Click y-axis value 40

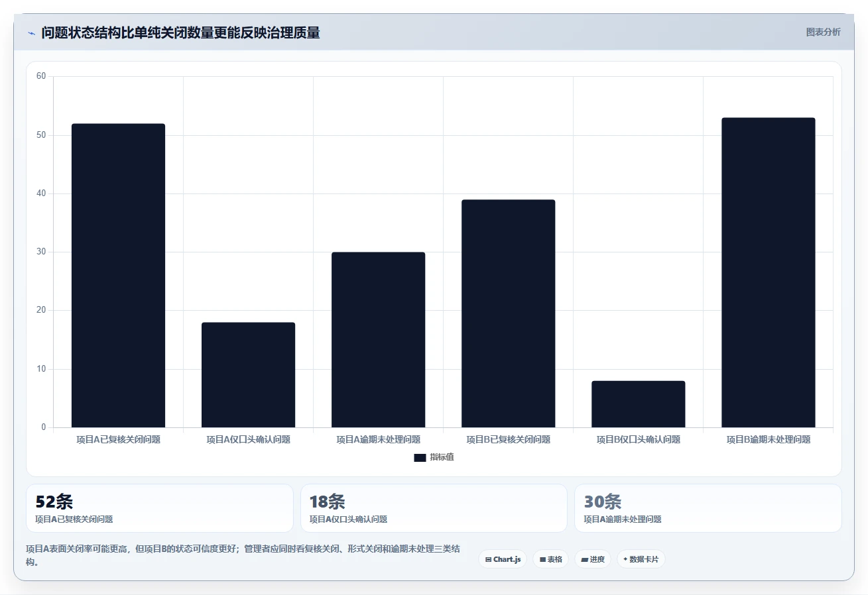(x=41, y=193)
